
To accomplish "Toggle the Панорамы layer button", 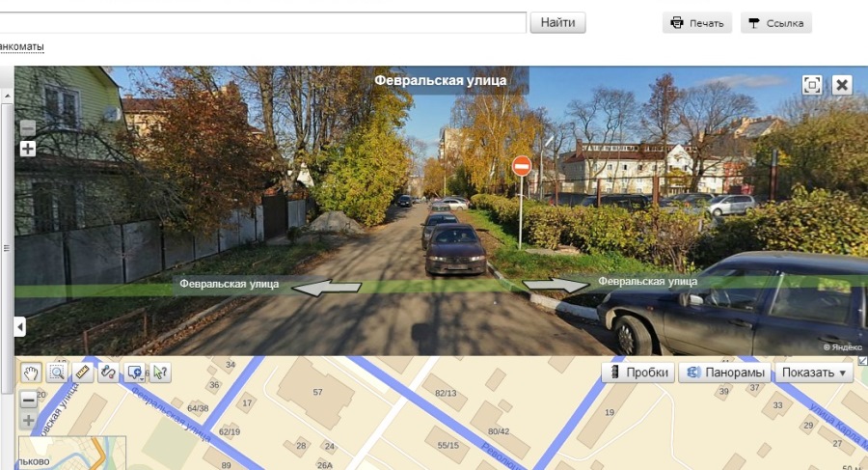I will pos(725,373).
